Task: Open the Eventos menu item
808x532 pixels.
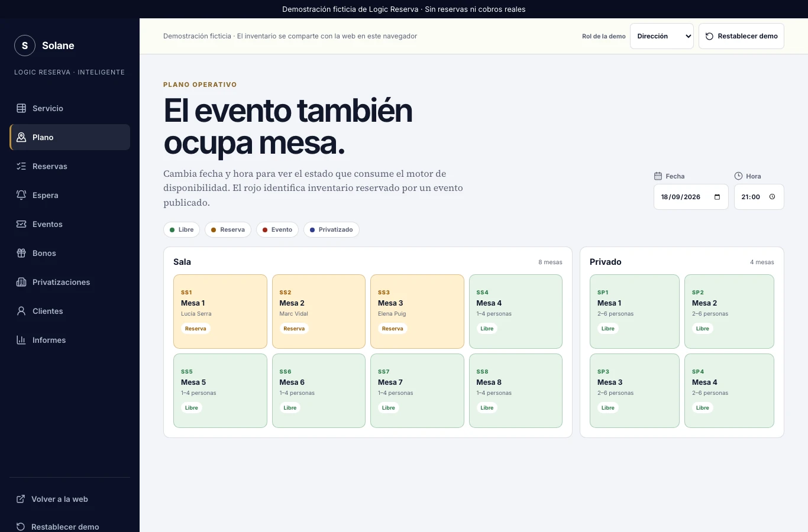Action: (x=70, y=224)
